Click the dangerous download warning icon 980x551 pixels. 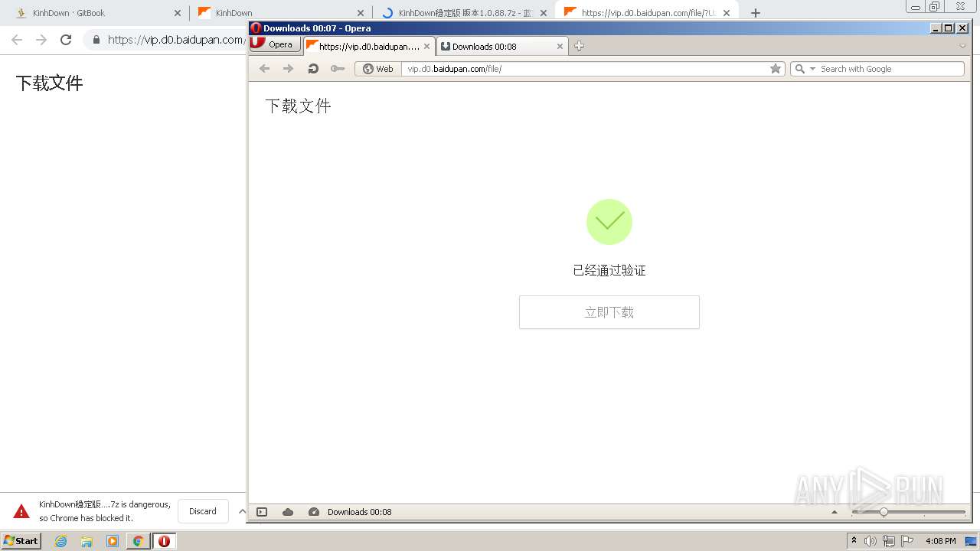click(x=21, y=511)
